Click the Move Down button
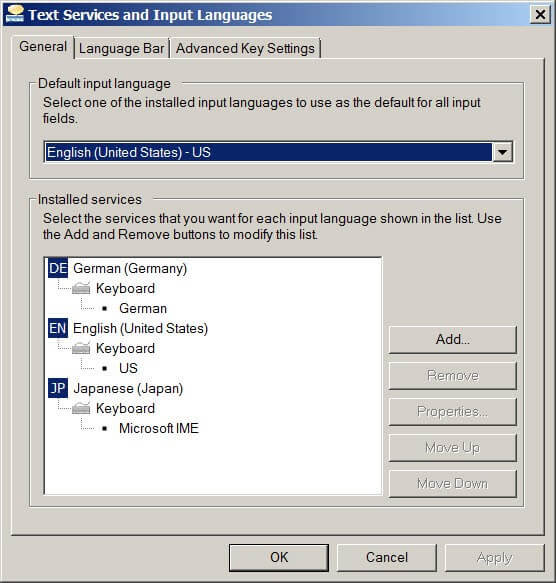556x583 pixels. [452, 483]
